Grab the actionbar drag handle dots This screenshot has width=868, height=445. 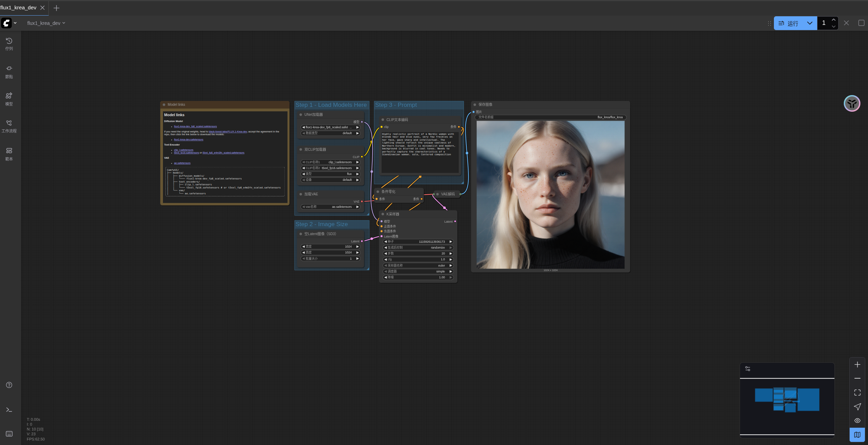point(769,23)
